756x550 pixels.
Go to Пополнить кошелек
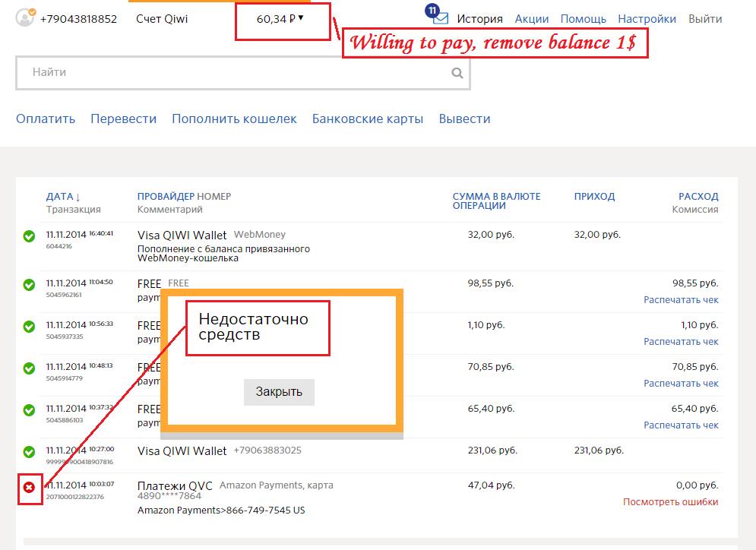[x=234, y=119]
